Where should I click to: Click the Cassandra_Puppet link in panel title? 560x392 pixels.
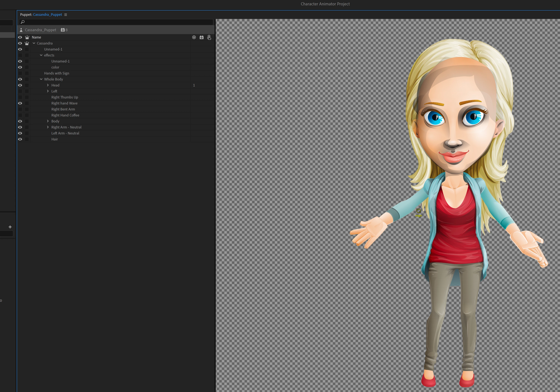click(47, 15)
